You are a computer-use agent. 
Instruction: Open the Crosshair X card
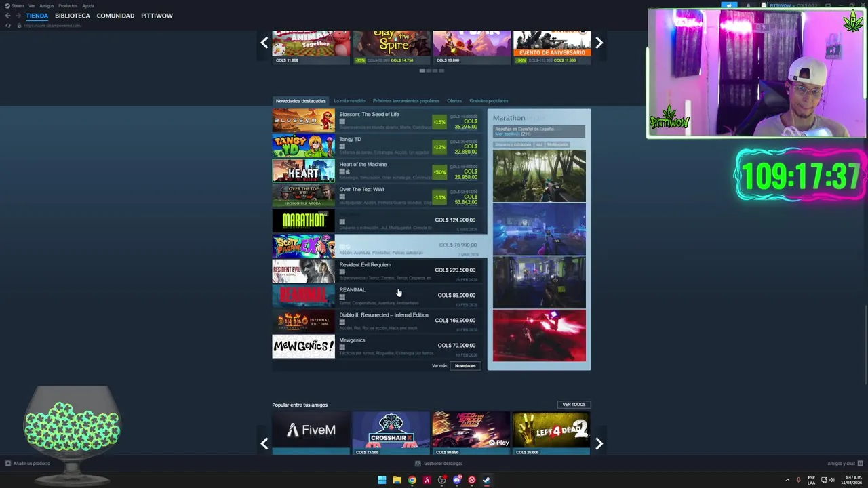(391, 433)
